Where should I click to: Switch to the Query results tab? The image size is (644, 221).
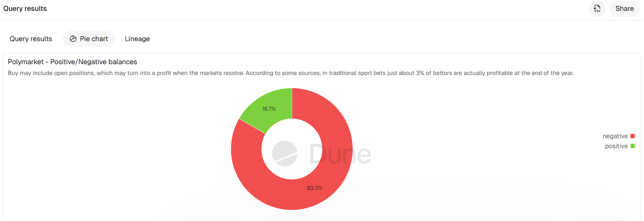[31, 39]
